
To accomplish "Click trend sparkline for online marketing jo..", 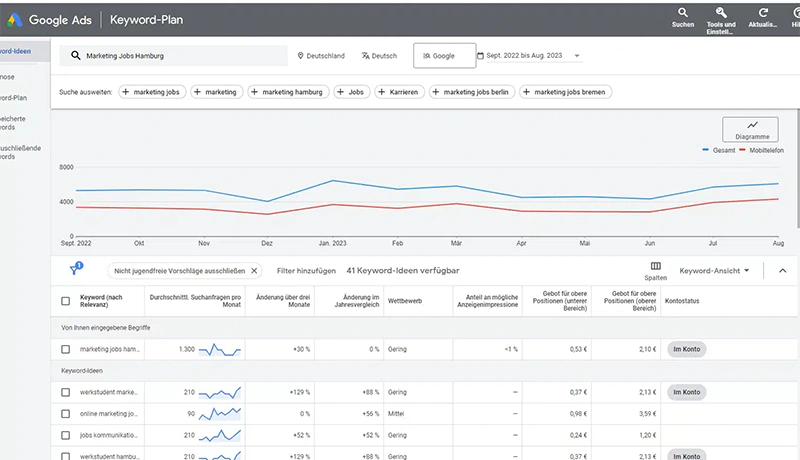I will pyautogui.click(x=219, y=414).
